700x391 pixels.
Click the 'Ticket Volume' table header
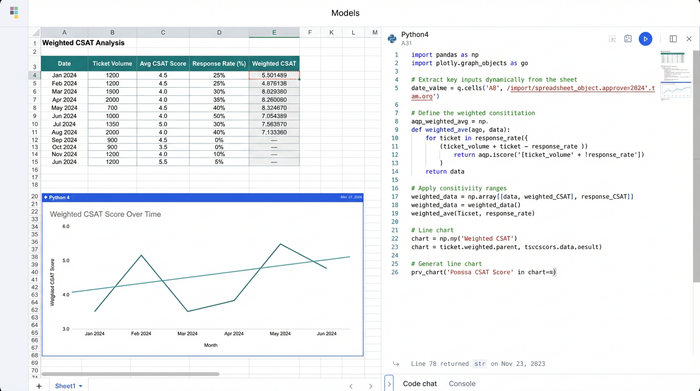click(112, 63)
